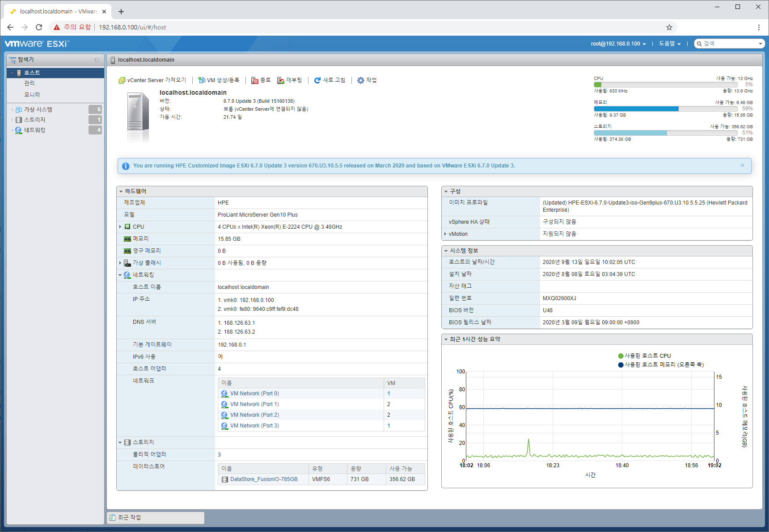Viewport: 769px width, 532px height.
Task: Open the Help dropdown menu
Action: 670,44
